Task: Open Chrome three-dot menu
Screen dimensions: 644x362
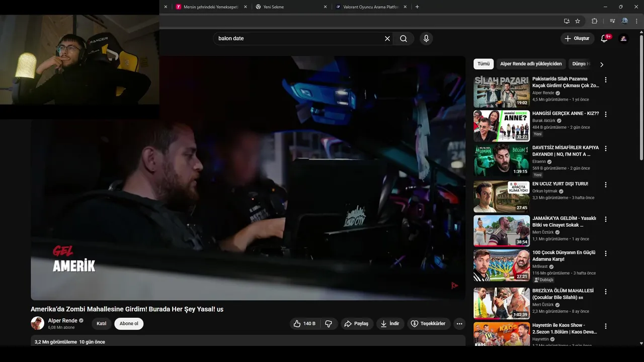Action: (637, 21)
